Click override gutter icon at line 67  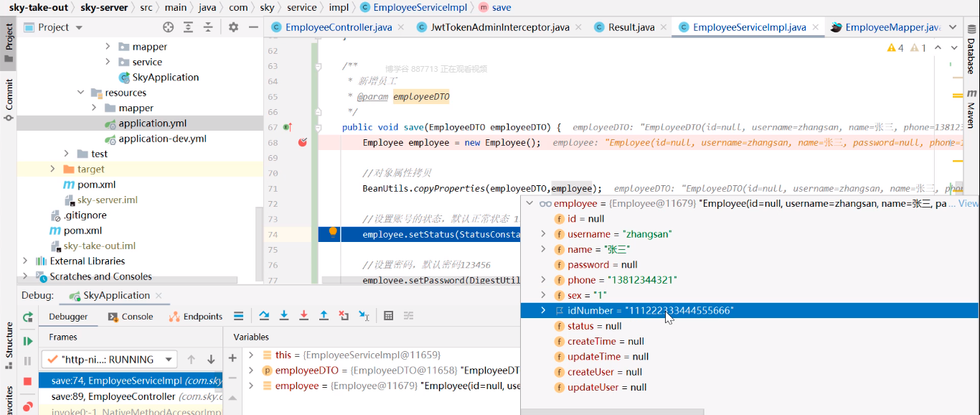(x=287, y=127)
